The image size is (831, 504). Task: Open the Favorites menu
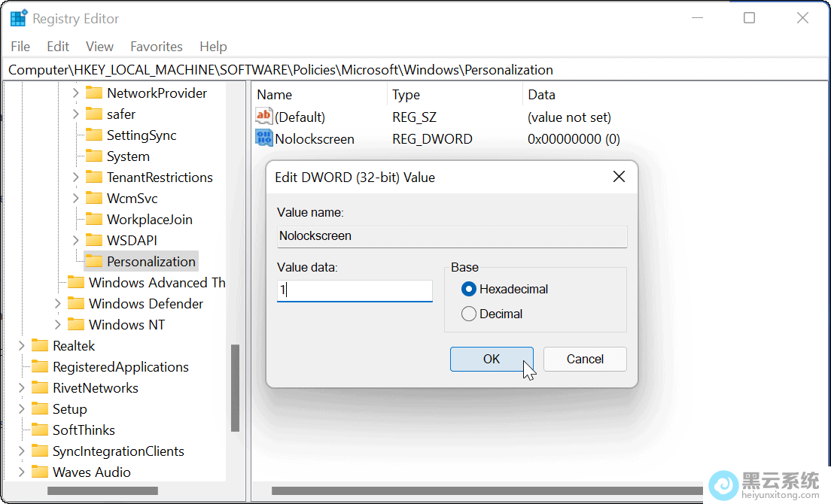pyautogui.click(x=156, y=47)
